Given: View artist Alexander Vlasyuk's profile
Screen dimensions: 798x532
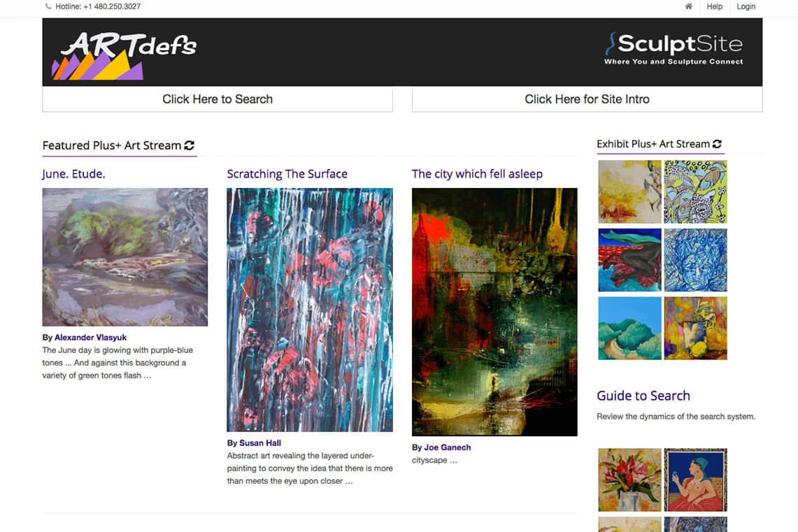Looking at the screenshot, I should click(91, 337).
